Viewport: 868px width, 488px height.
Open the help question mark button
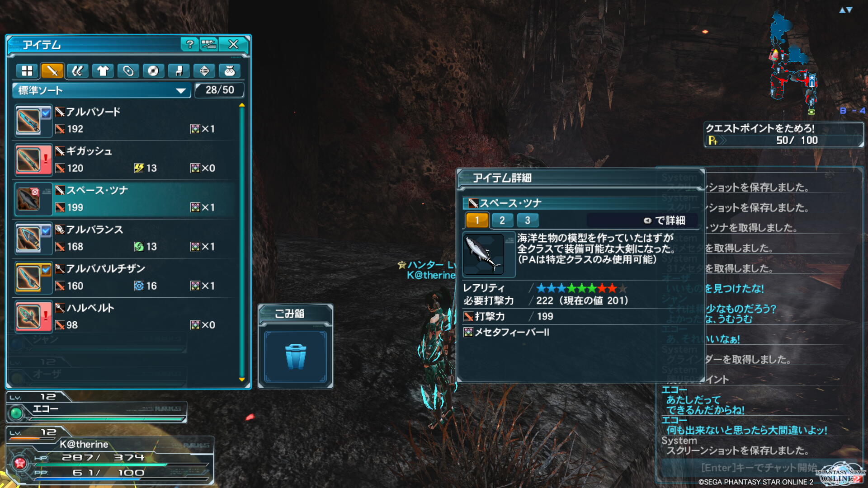[190, 44]
